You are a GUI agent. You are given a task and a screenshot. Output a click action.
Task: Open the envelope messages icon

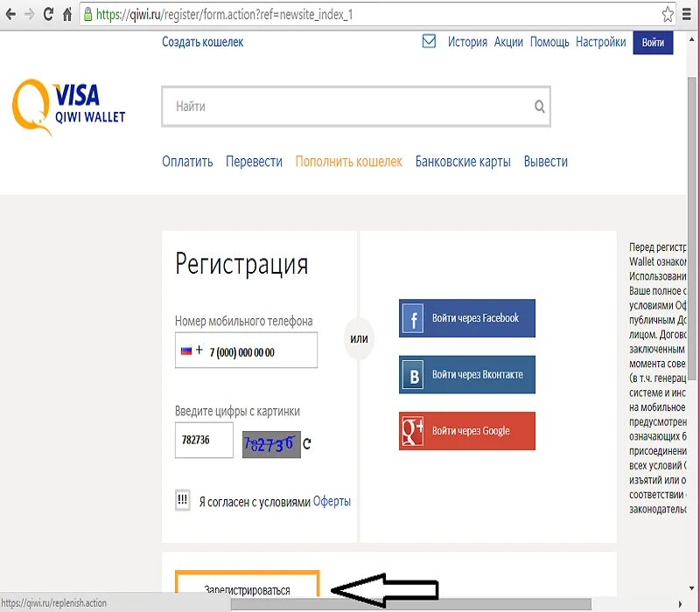tap(429, 41)
